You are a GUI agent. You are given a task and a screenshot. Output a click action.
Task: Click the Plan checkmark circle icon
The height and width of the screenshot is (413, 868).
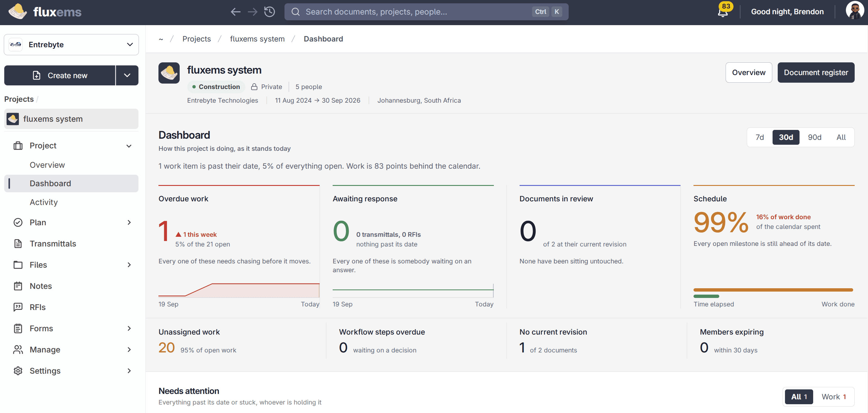tap(18, 222)
